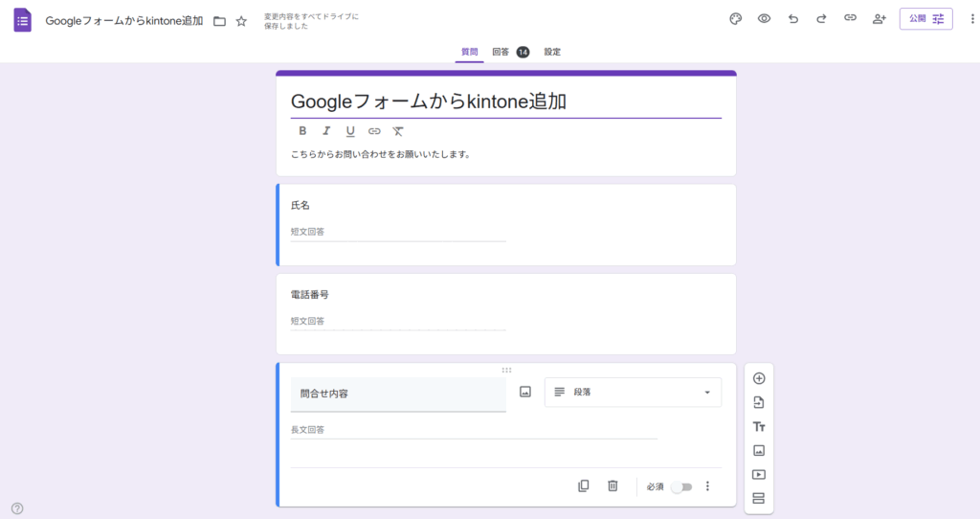Click the 長文回答 answer placeholder
The width and height of the screenshot is (980, 519).
307,430
